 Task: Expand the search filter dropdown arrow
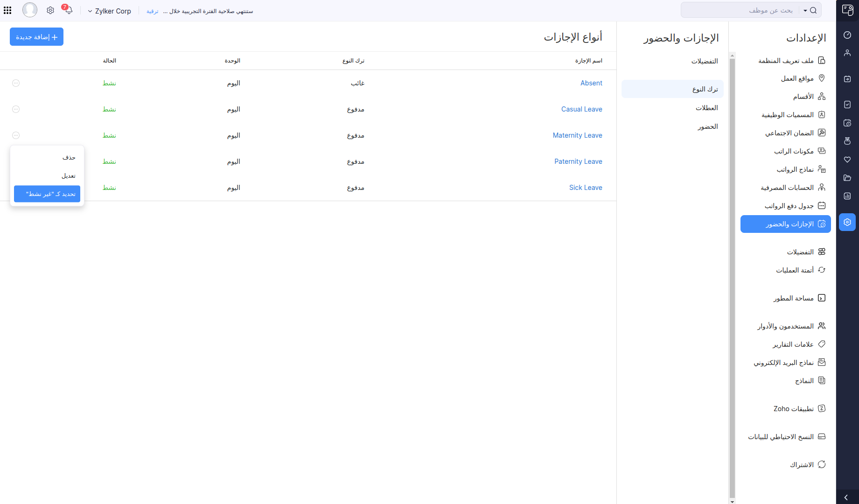(805, 11)
